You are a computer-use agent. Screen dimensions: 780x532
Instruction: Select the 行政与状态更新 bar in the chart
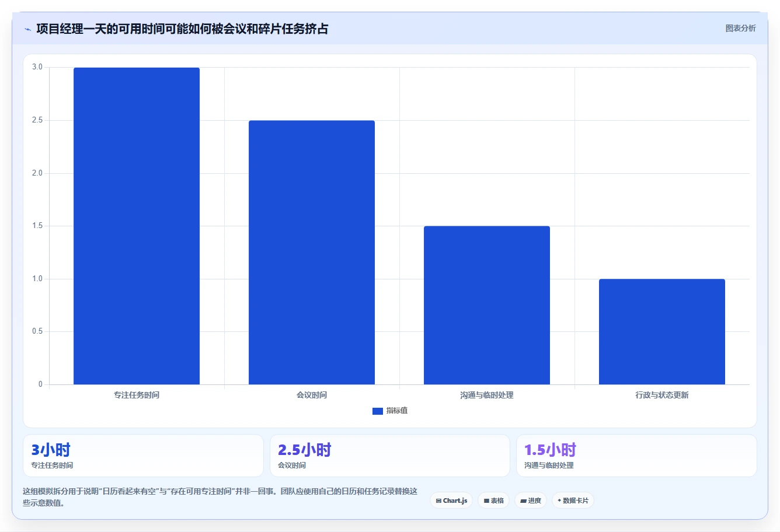coord(662,331)
